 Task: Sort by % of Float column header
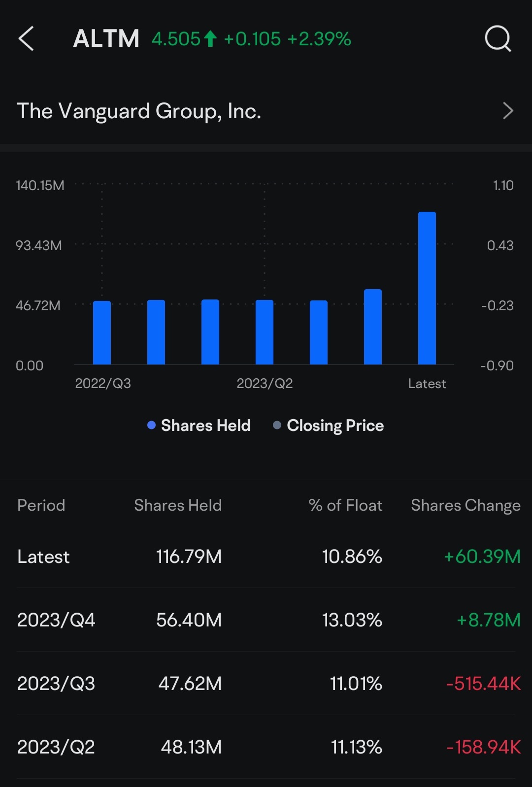tap(345, 505)
